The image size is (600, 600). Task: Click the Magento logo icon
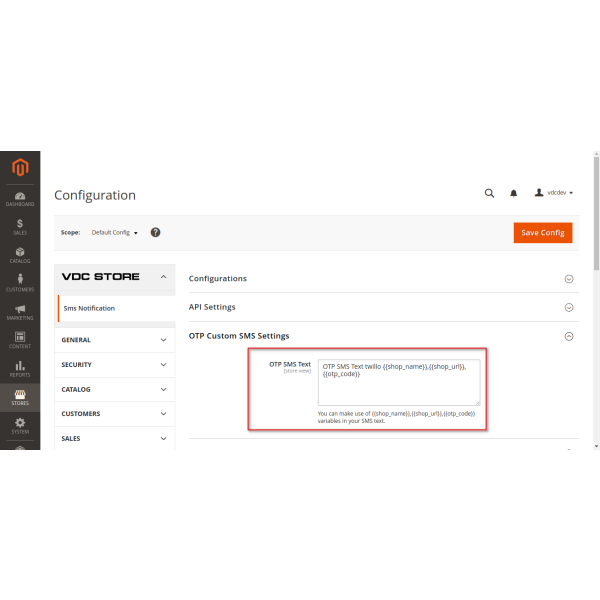coord(20,167)
